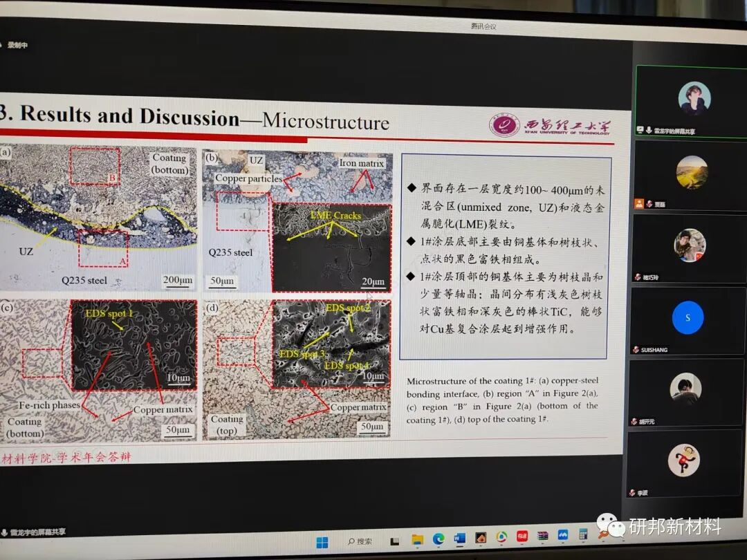Viewport: 747px width, 560px height.
Task: Click the muted mic icon on the bottom participant tile
Action: (632, 493)
